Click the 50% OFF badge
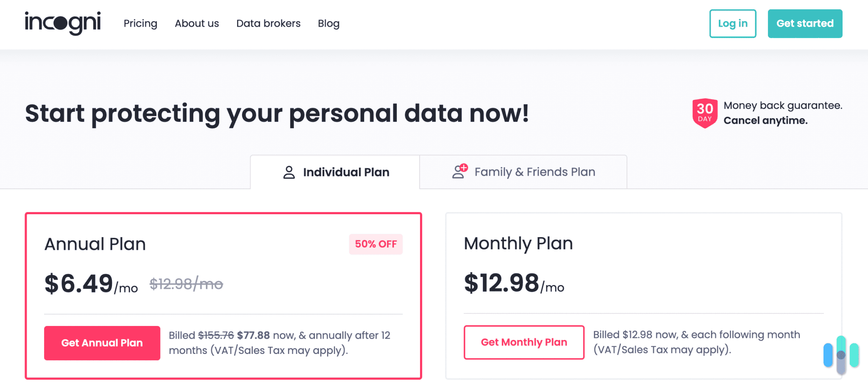The height and width of the screenshot is (384, 868). 376,244
